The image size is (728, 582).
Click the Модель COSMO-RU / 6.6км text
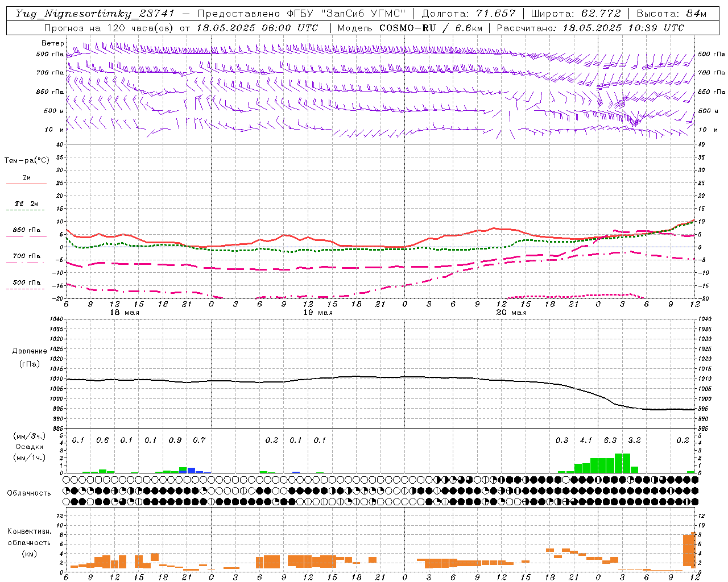coord(410,28)
